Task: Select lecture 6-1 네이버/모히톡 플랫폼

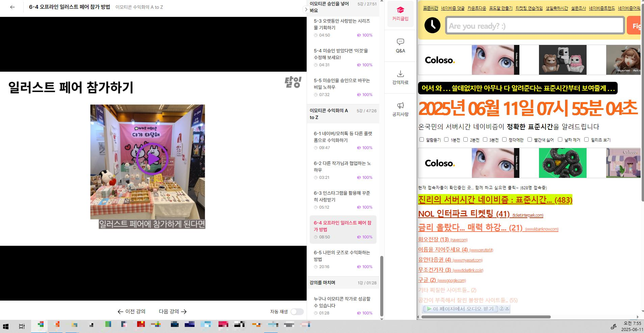Action: point(343,140)
